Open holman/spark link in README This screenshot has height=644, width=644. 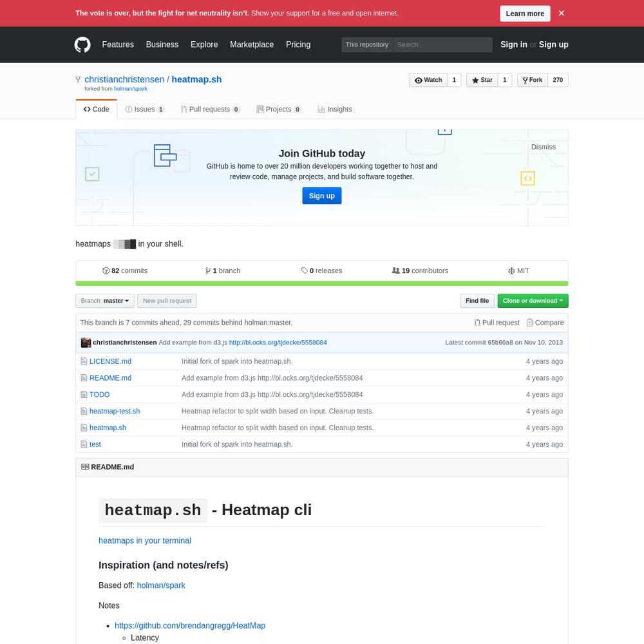pyautogui.click(x=161, y=585)
